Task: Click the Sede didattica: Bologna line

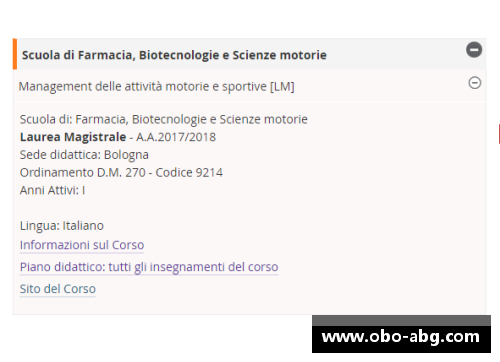Action: pos(84,155)
